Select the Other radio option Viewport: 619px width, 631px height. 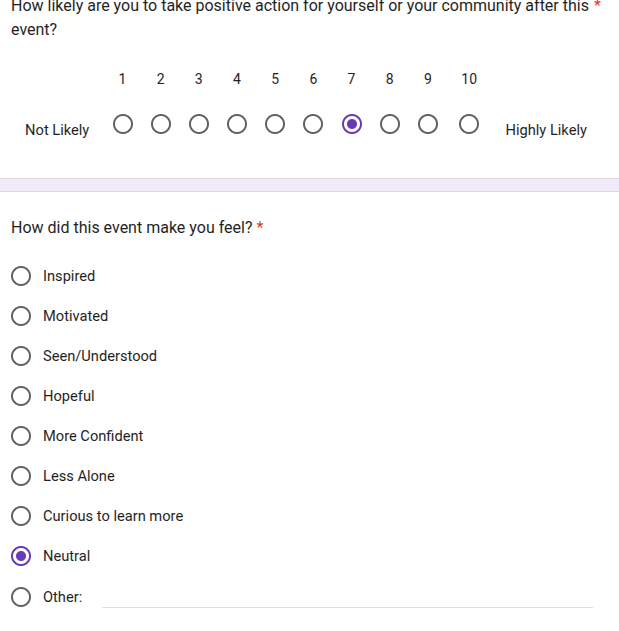[21, 597]
